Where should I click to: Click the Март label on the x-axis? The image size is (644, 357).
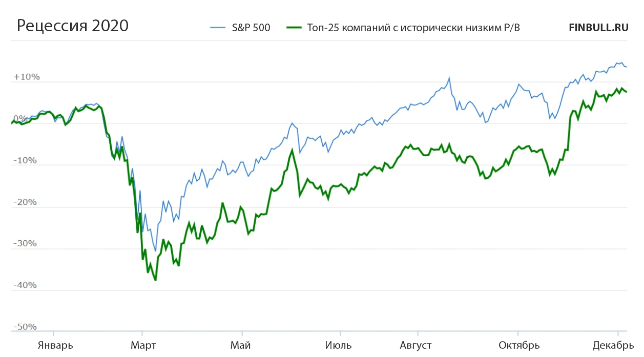pyautogui.click(x=143, y=345)
